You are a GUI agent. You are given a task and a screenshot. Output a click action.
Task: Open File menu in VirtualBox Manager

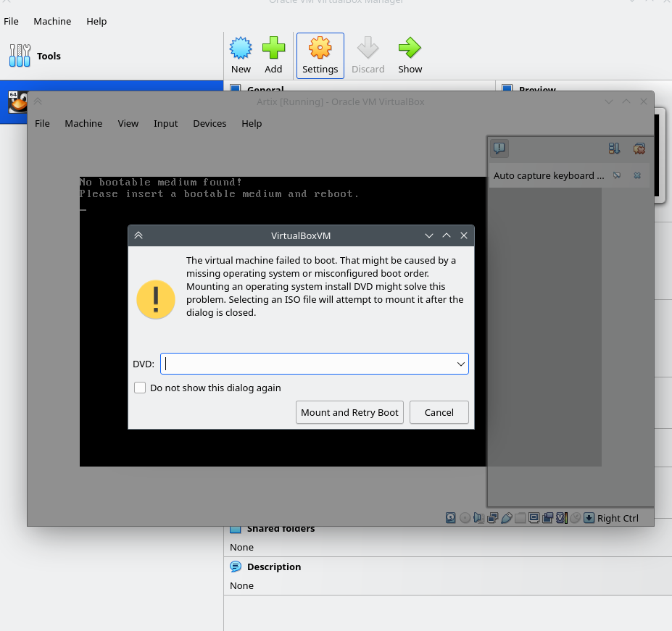point(11,22)
